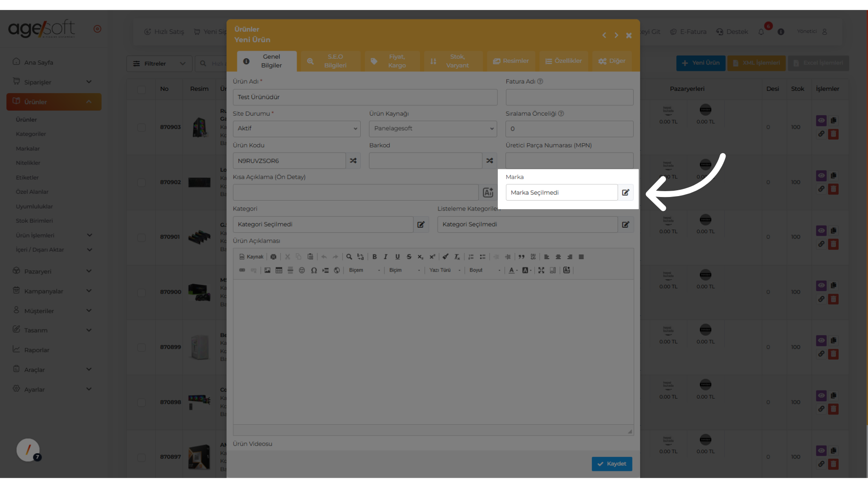Insert a block quote in the editor

[522, 257]
